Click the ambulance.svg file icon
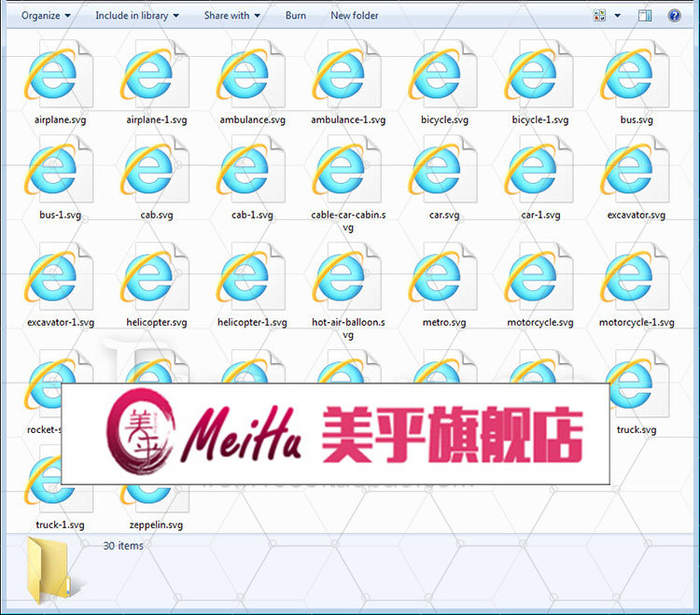 [251, 74]
